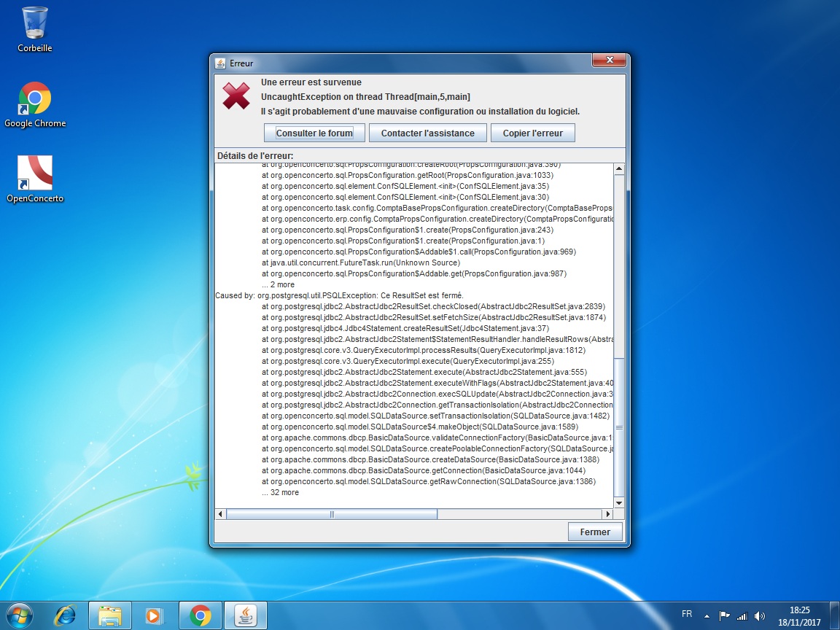Select the Java application taskbar button
The width and height of the screenshot is (840, 630).
(x=245, y=615)
